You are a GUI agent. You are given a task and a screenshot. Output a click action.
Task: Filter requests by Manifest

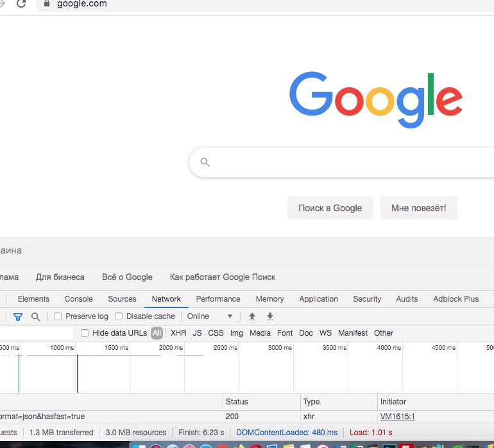[353, 333]
